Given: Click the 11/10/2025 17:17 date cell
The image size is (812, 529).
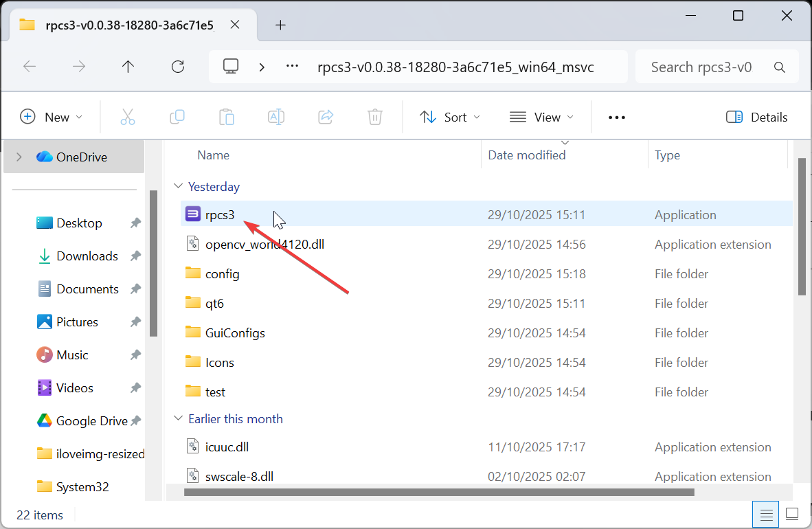Looking at the screenshot, I should pos(537,447).
